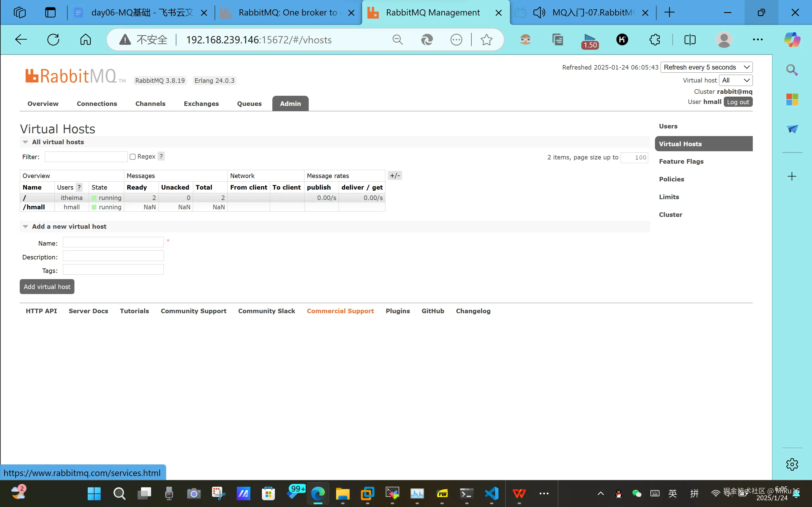Open the Refresh every 5 seconds dropdown
812x507 pixels.
(x=706, y=67)
